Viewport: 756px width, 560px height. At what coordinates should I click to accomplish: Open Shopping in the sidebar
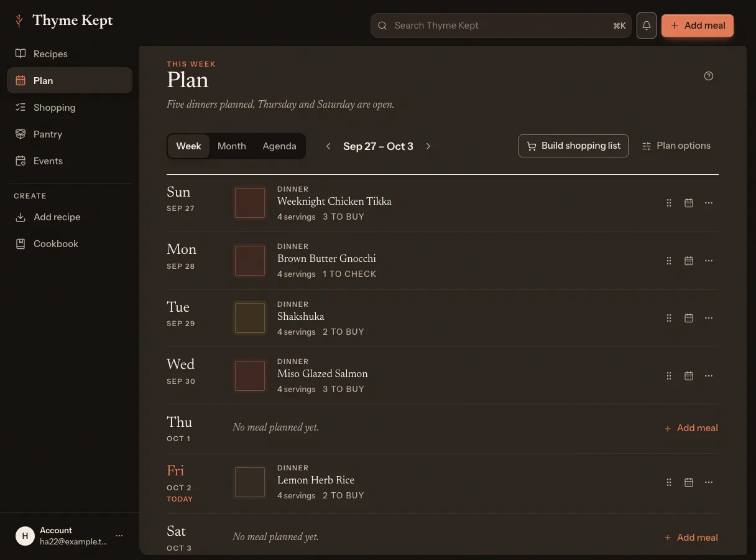70,108
